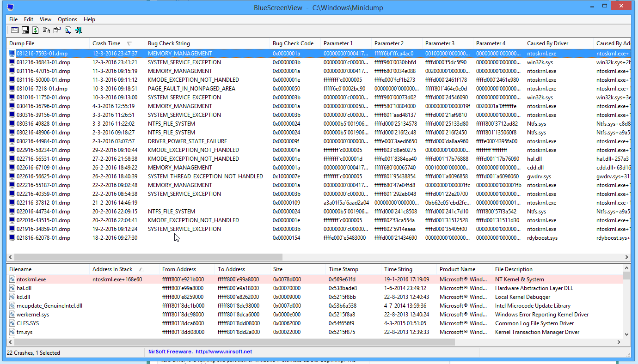This screenshot has height=364, width=638.
Task: Open the File menu
Action: 13,19
